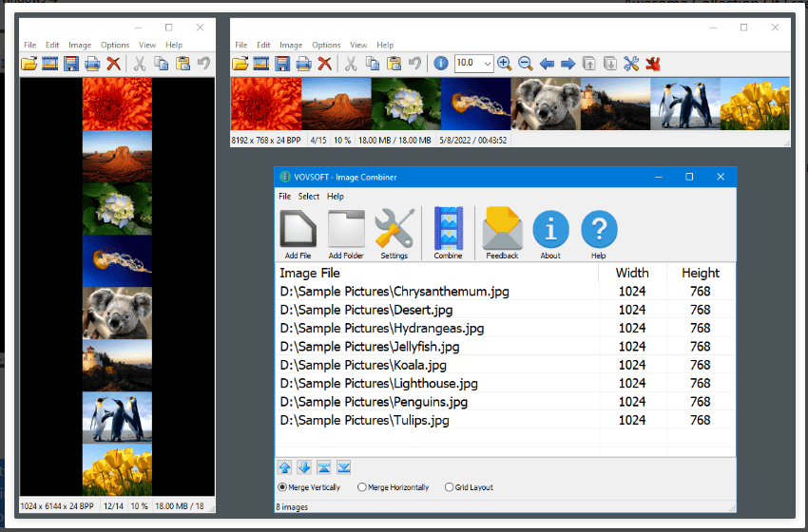Click zoom in magnifier in top viewer
Screen dimensions: 808x532
[505, 64]
